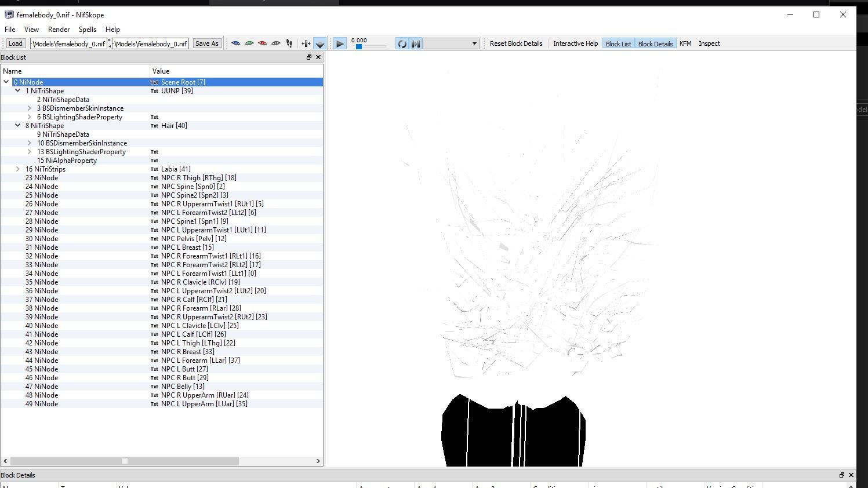Select the footsteps walk view icon

[289, 43]
